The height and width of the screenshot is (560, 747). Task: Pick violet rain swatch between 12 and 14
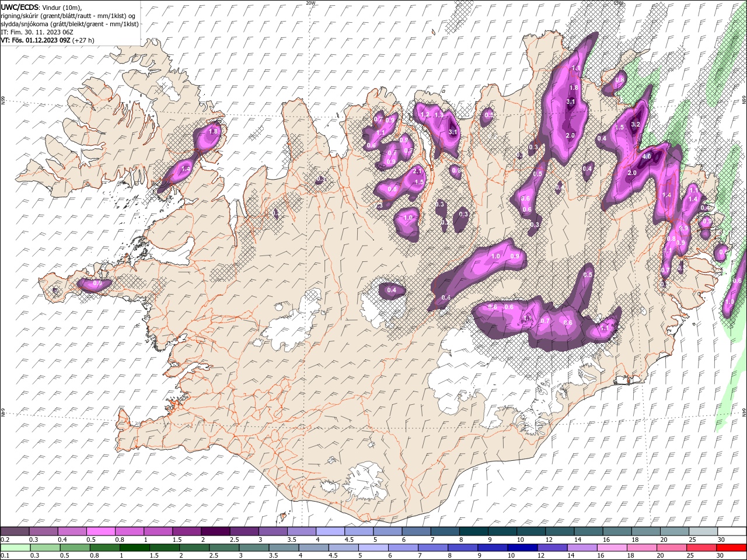pyautogui.click(x=552, y=547)
